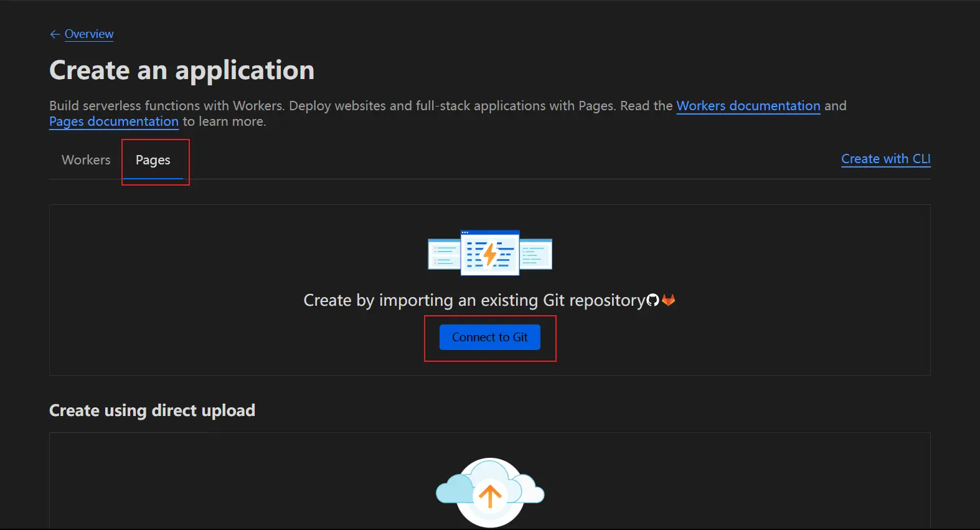
Task: Open the Workers documentation link
Action: (x=748, y=106)
